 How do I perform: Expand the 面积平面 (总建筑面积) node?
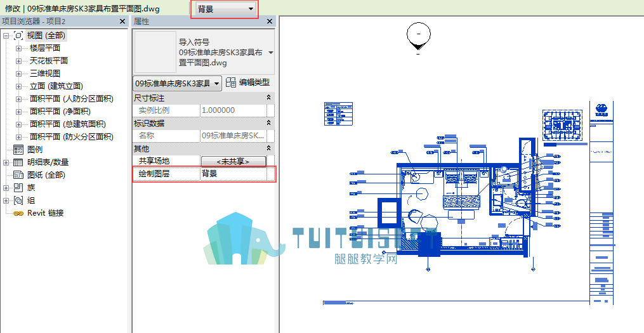(x=18, y=124)
